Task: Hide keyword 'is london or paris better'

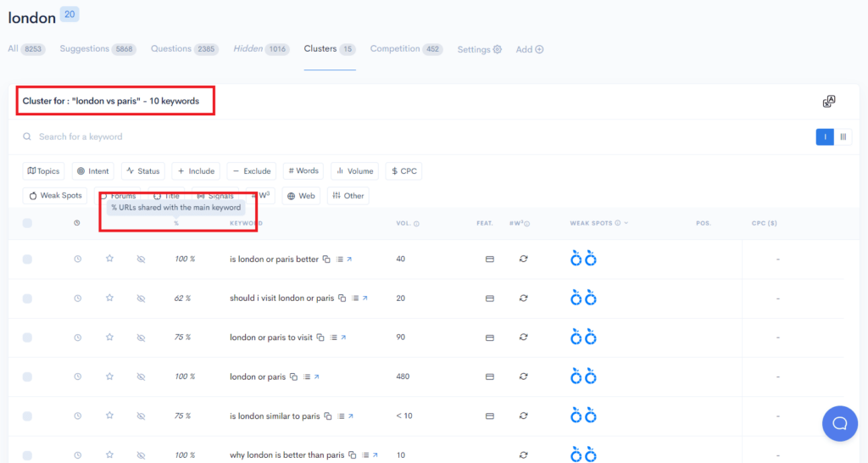Action: point(142,259)
